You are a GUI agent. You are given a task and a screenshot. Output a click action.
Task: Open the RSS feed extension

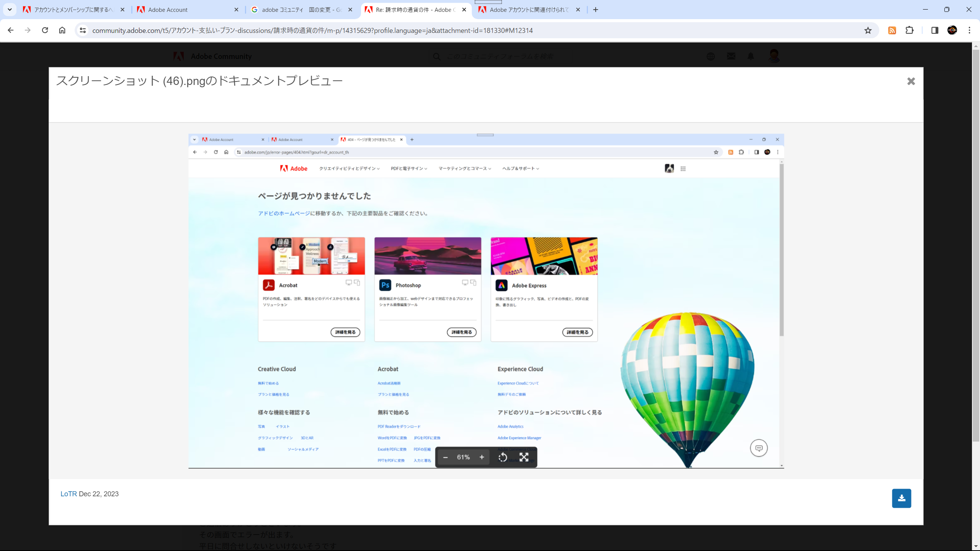pos(892,30)
